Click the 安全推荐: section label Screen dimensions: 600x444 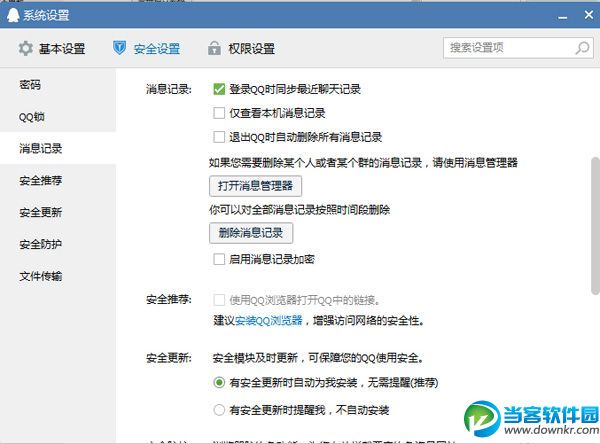[169, 299]
